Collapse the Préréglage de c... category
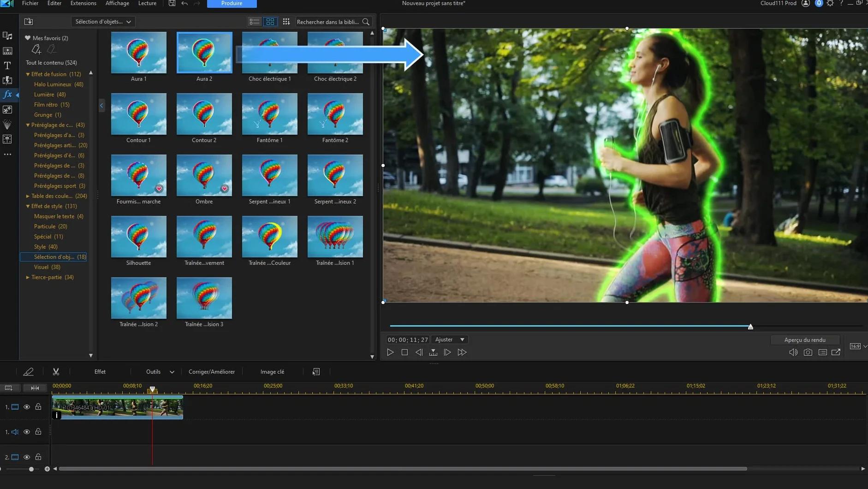868x489 pixels. coord(28,125)
